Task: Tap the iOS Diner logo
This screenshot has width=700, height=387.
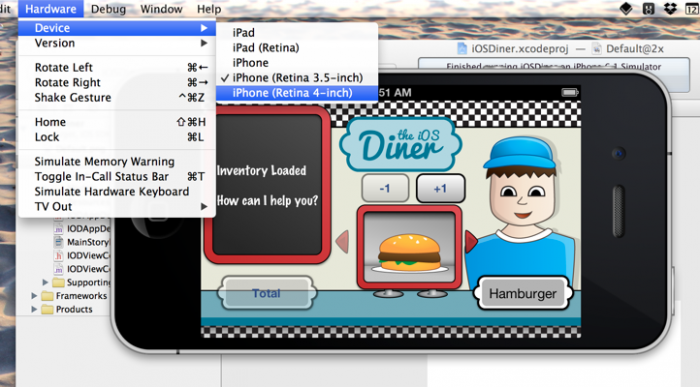Action: point(401,145)
